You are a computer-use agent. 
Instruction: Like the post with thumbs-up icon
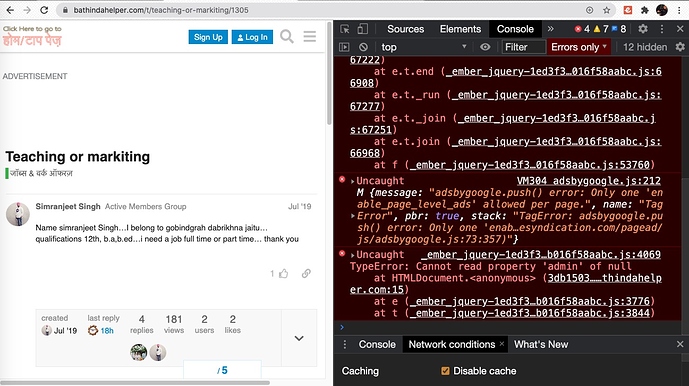coord(284,273)
